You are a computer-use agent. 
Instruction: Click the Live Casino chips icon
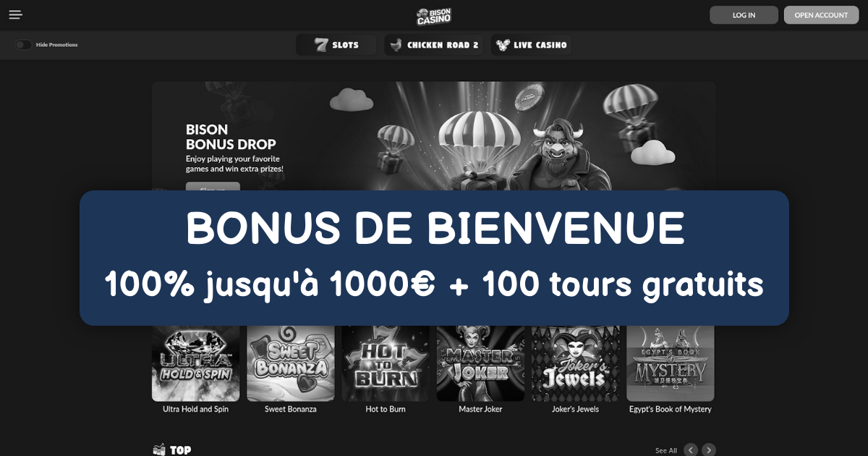click(503, 45)
